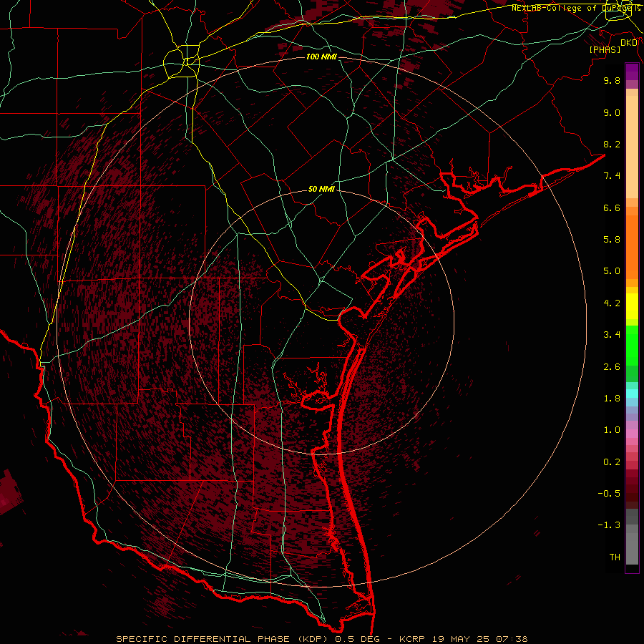Pick the bright yellow band on the color bar
The width and height of the screenshot is (644, 644).
632,306
